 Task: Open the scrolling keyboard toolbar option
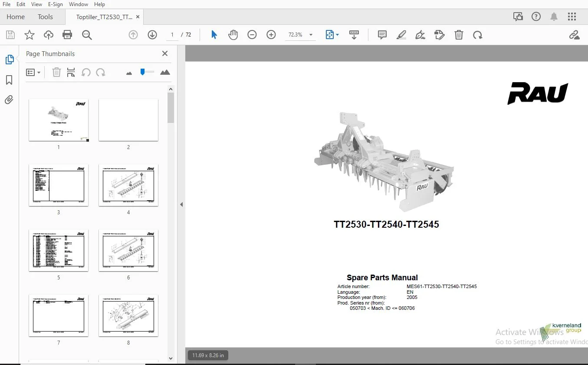coord(354,35)
